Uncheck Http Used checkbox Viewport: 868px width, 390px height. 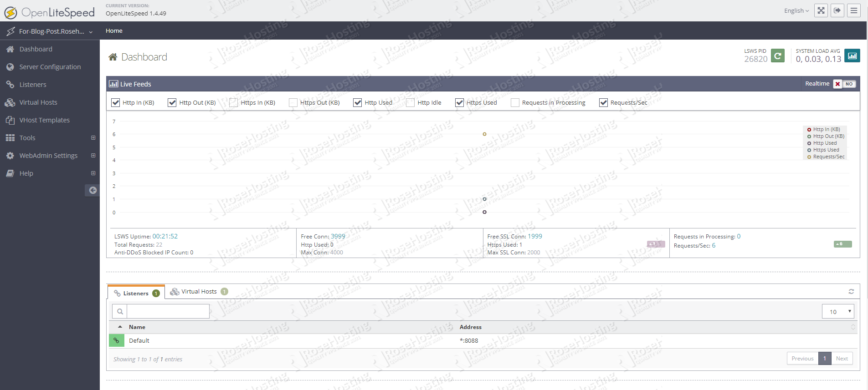coord(358,103)
